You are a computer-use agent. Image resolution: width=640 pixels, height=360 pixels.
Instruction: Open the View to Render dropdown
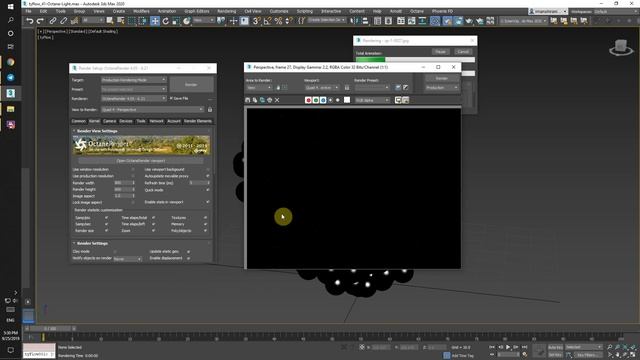152,110
